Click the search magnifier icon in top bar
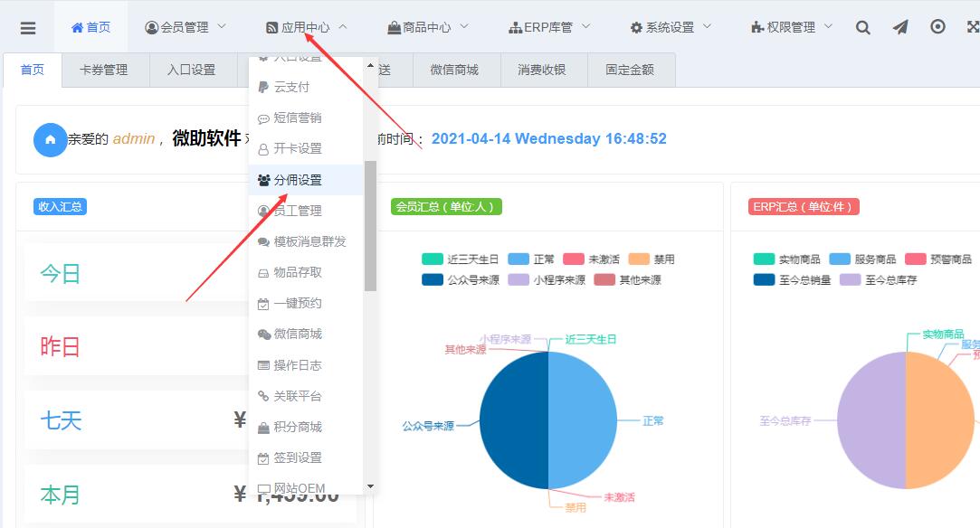The width and height of the screenshot is (980, 528). [x=862, y=27]
